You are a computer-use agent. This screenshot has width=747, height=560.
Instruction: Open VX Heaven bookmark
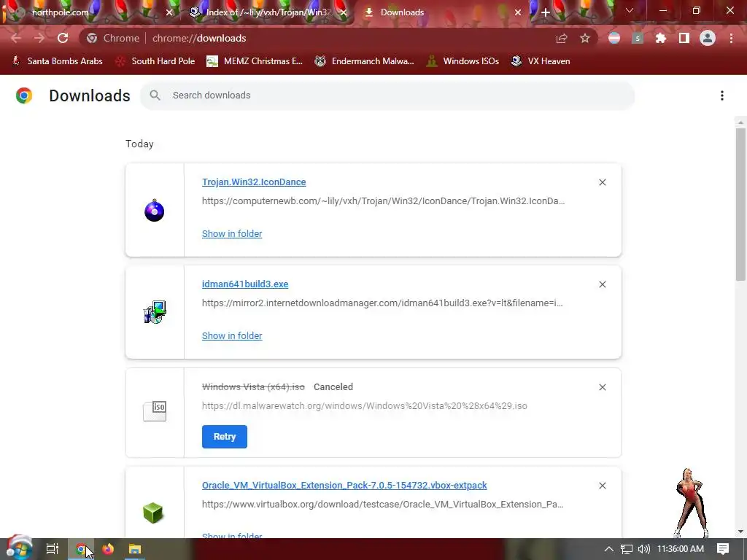click(x=541, y=61)
